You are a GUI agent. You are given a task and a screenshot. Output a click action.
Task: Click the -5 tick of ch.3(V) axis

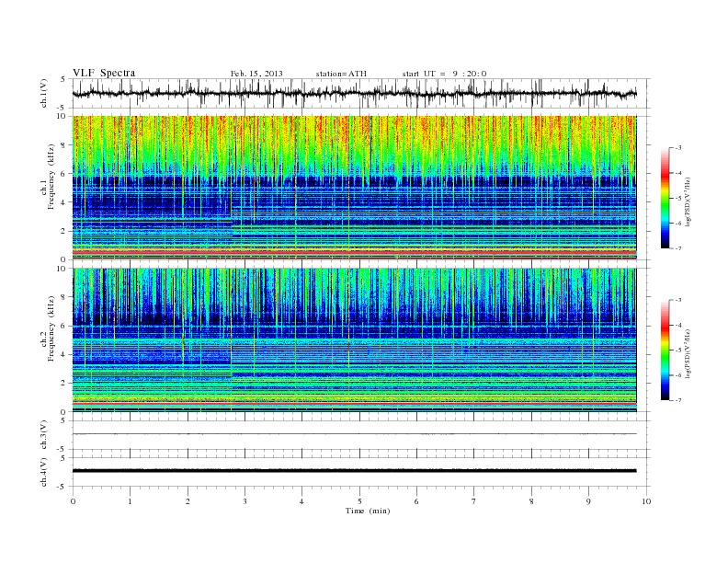(63, 450)
